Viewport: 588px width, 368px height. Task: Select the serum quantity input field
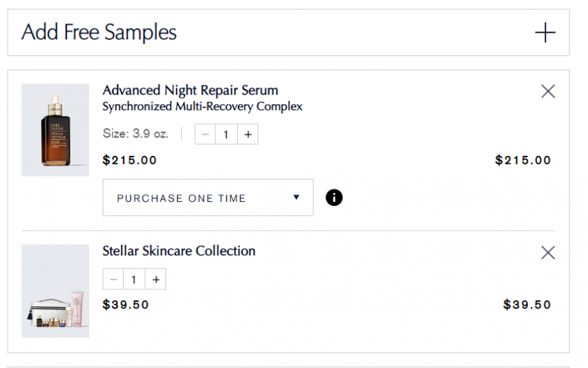click(x=226, y=135)
